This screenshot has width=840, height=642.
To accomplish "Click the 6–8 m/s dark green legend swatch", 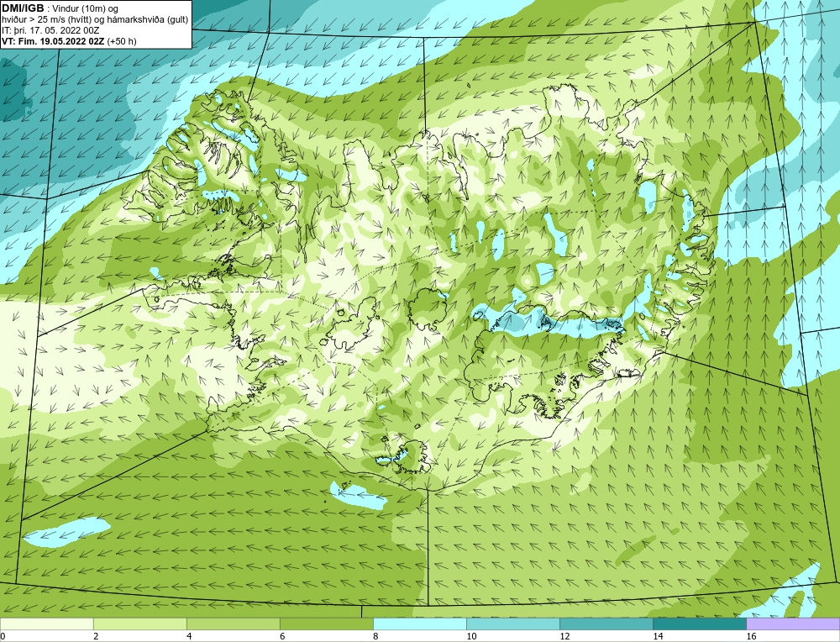I will tap(326, 624).
